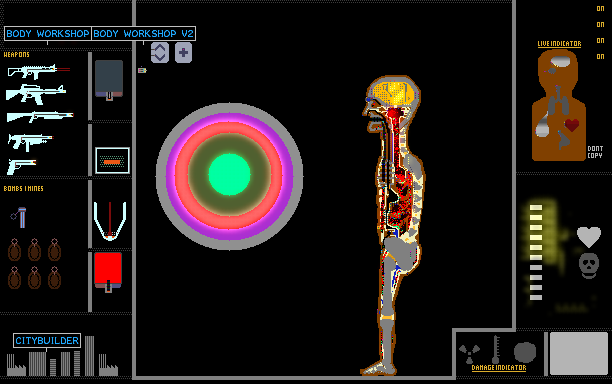Screen dimensions: 612x384
Task: Select the first grenade in the top row
Action: (x=14, y=250)
